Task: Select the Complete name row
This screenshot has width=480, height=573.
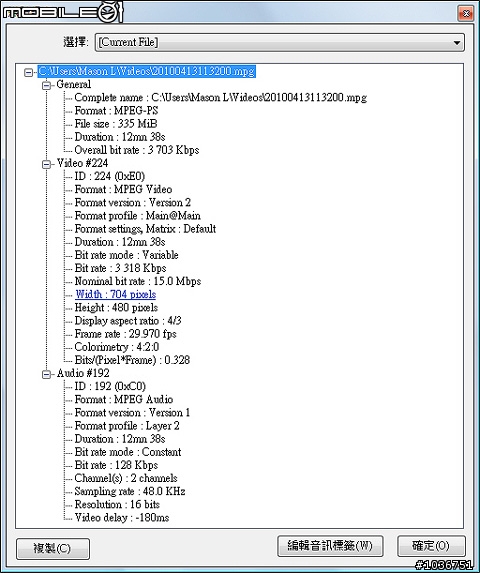Action: pyautogui.click(x=221, y=98)
